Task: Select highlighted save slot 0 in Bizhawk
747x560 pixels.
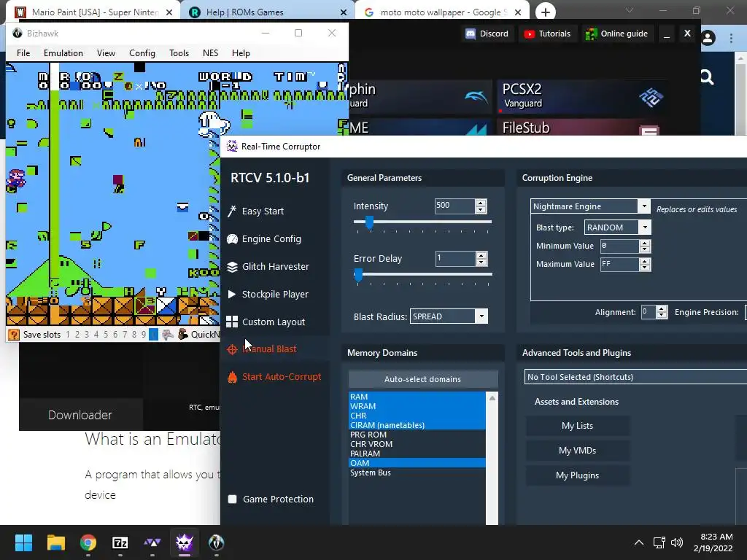Action: point(153,335)
